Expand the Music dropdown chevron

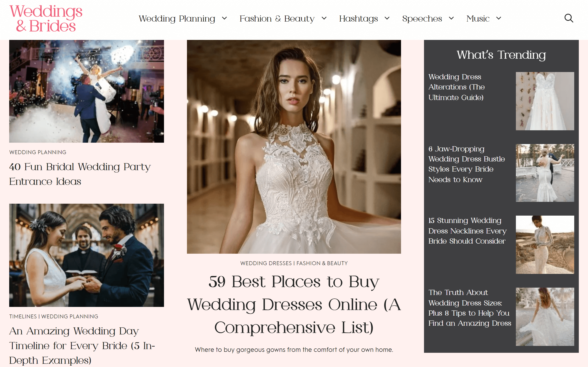(x=499, y=18)
